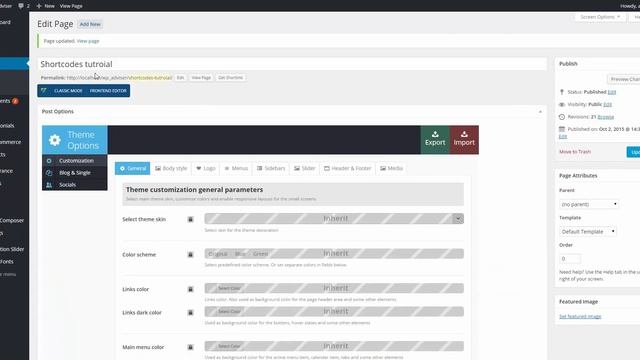Click Set featured image link
Image resolution: width=640 pixels, height=360 pixels.
pos(580,316)
